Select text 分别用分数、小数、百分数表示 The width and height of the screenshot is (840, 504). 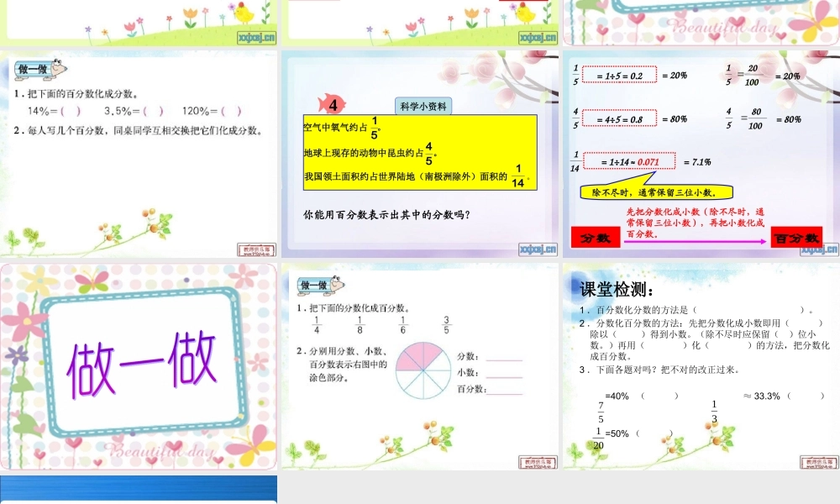click(x=343, y=365)
